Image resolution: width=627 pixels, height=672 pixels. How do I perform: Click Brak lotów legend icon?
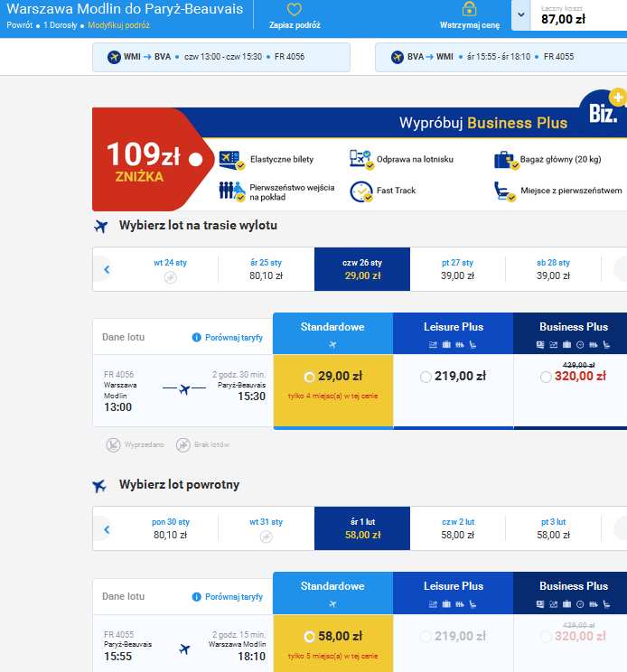[183, 445]
